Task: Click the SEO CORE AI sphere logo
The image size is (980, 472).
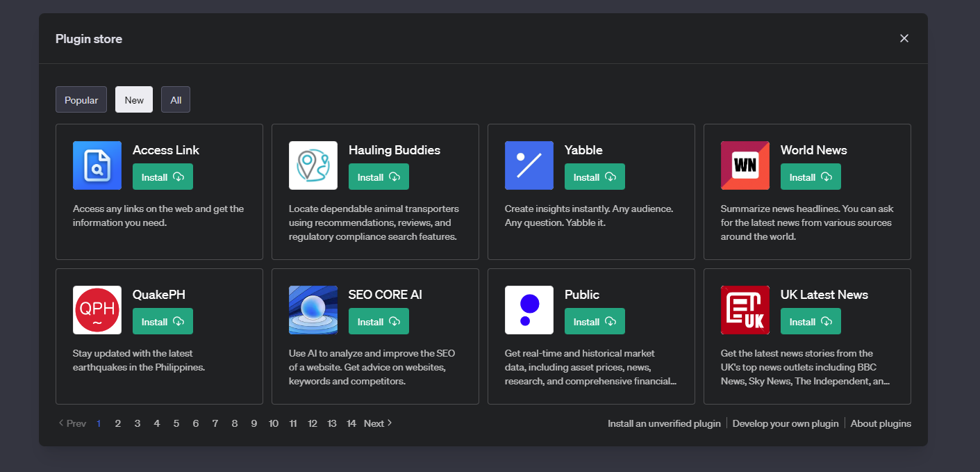Action: (313, 310)
